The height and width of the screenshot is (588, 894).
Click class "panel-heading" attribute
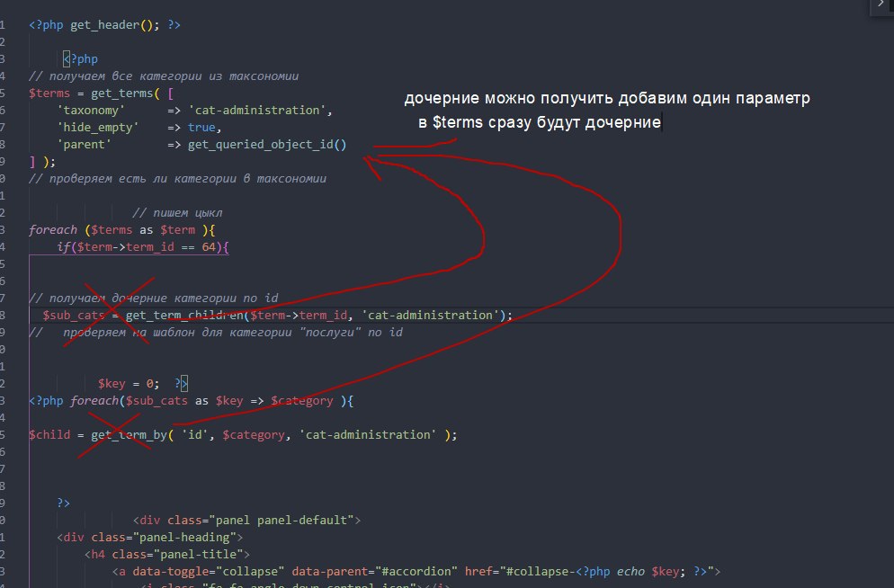point(164,538)
